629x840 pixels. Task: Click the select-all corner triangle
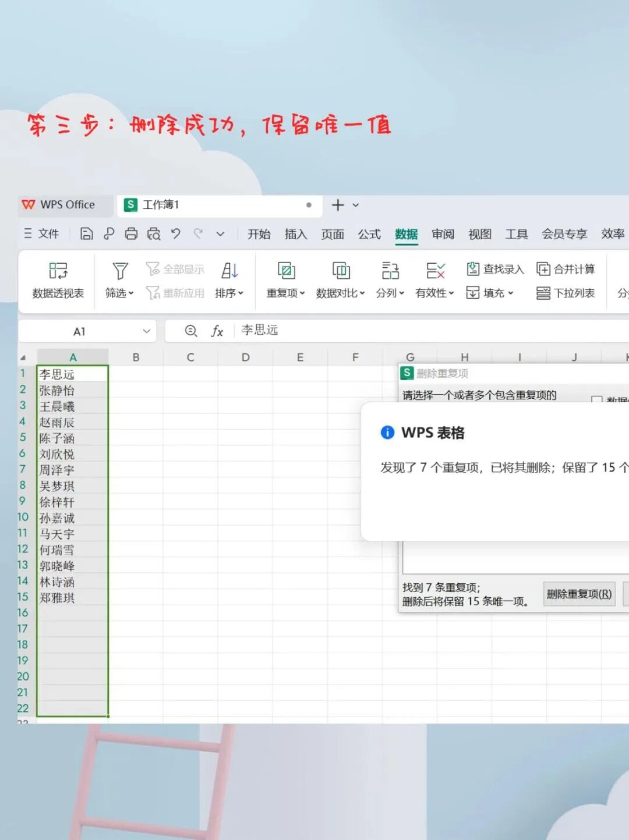click(23, 357)
